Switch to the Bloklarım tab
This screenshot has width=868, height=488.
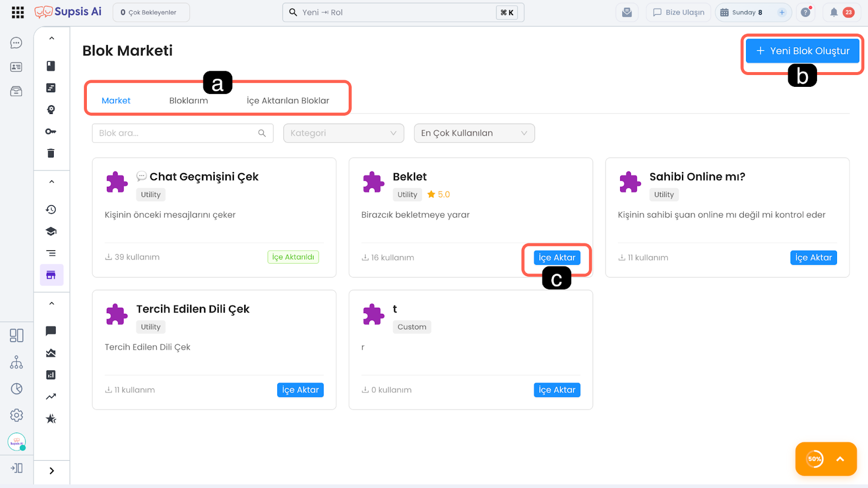tap(188, 100)
